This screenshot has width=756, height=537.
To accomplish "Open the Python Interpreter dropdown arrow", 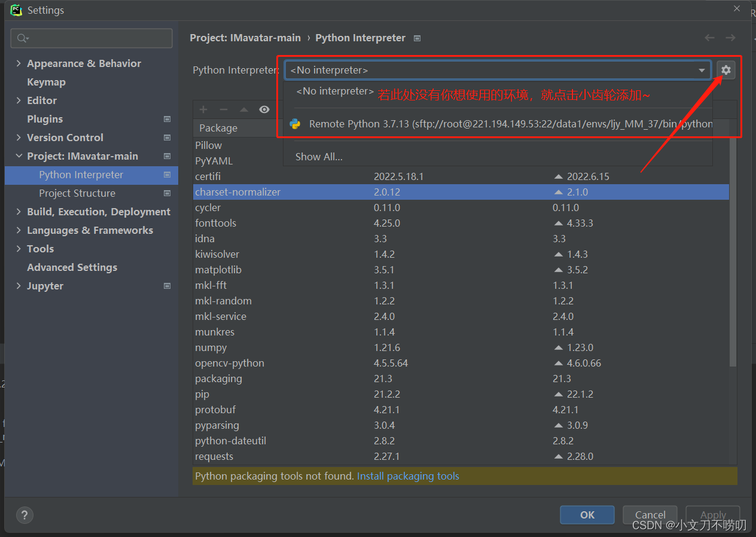I will coord(702,71).
